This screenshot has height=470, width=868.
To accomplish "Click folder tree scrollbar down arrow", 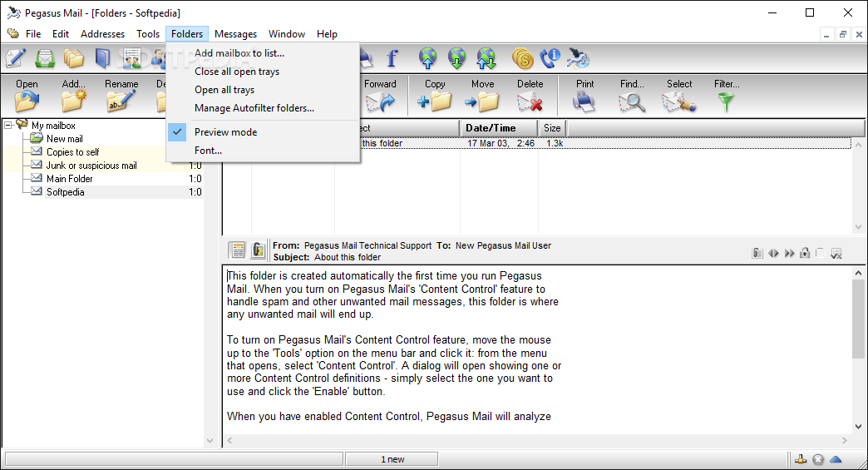I will pos(210,441).
